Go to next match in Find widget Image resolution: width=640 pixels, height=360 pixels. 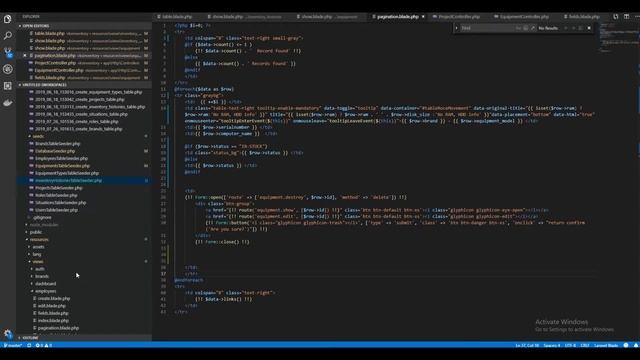pos(573,28)
